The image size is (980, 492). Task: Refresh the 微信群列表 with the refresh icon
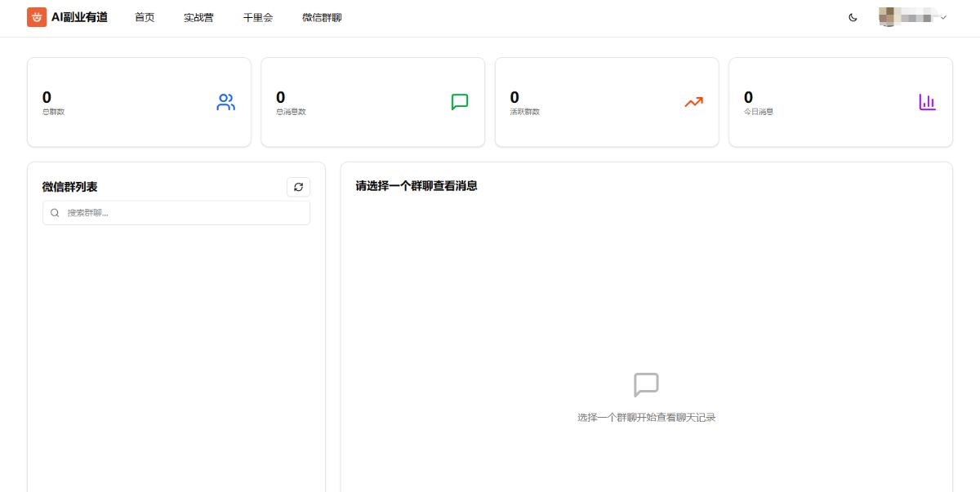pos(298,187)
